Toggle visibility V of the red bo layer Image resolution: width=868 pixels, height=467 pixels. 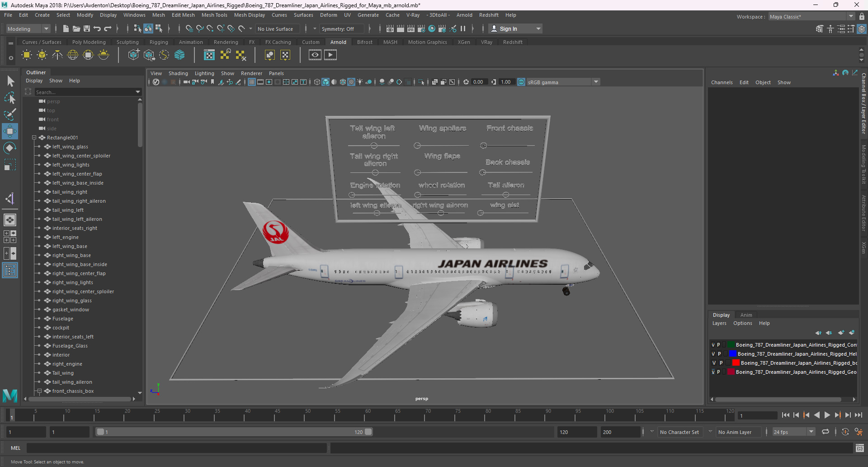(714, 363)
